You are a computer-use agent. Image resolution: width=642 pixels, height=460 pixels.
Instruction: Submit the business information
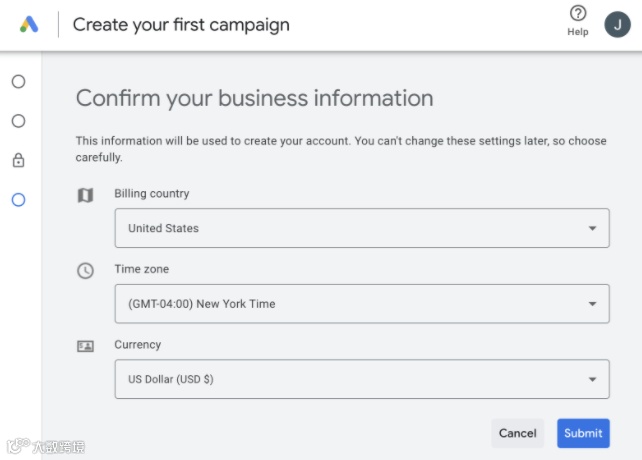[583, 433]
